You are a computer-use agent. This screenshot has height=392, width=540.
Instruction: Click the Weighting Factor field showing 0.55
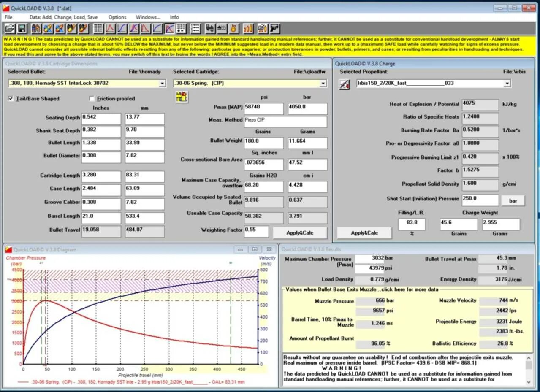tap(256, 231)
